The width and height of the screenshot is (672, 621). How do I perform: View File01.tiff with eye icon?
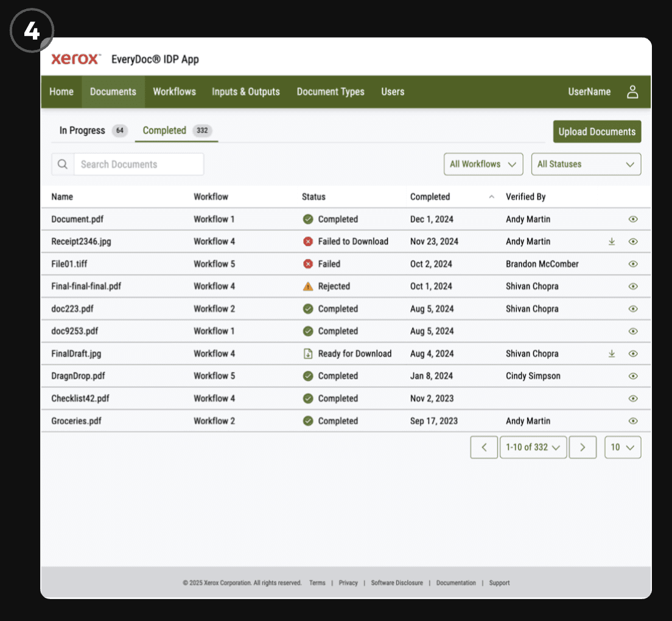pos(633,264)
